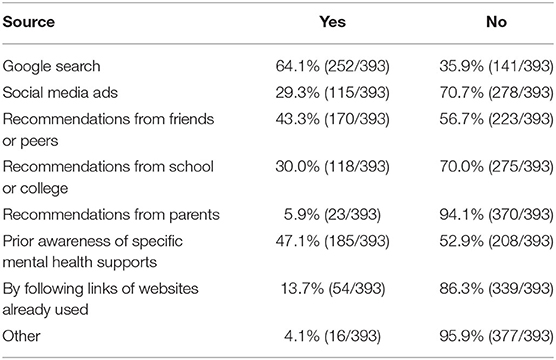
Task: Click the 47.1% (185/393) cell
Action: (332, 242)
